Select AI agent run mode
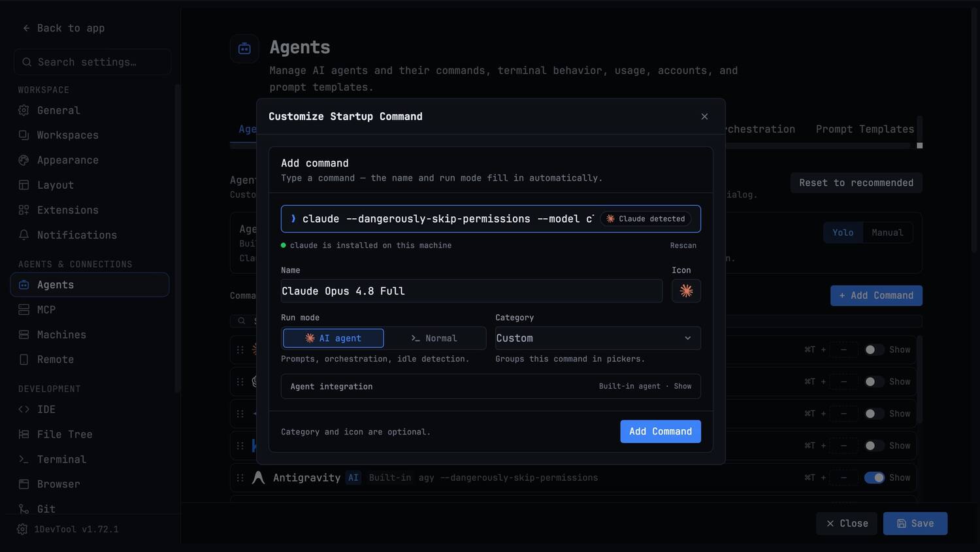The image size is (980, 552). coord(333,338)
